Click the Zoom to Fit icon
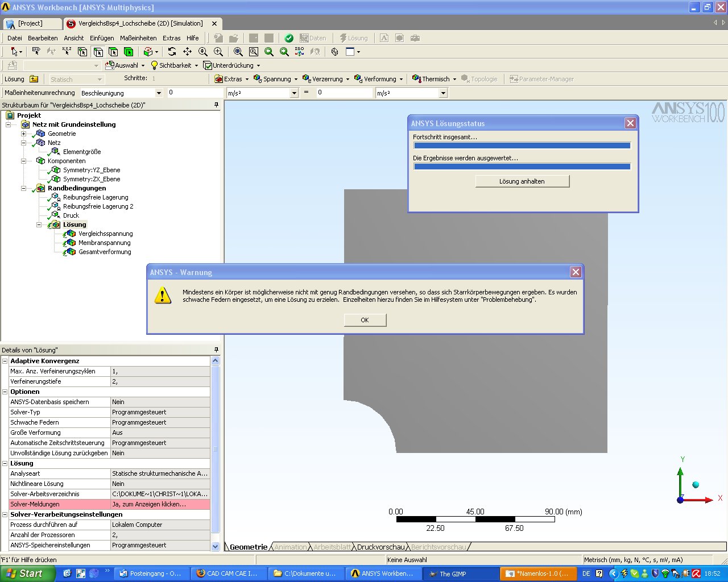Screen dimensions: 728x582 click(238, 52)
